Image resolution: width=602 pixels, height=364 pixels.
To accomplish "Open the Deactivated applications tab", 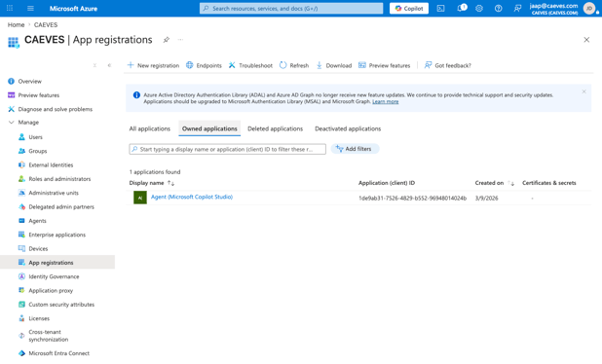I will coord(348,128).
